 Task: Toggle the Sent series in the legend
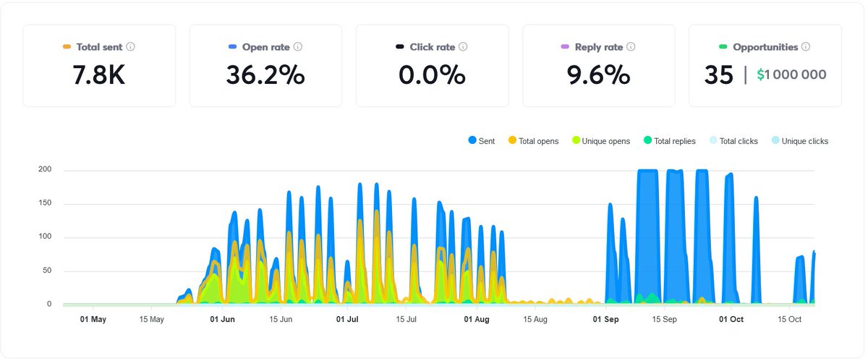point(482,141)
